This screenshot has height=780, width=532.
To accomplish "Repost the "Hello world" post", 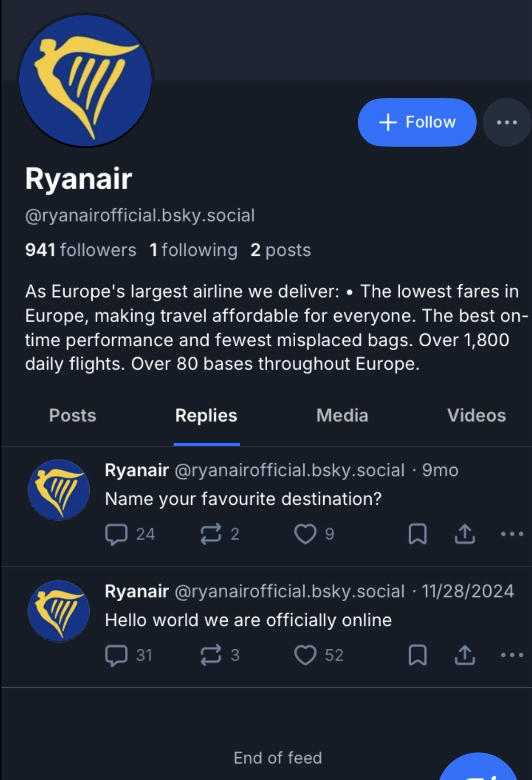I will [x=211, y=655].
